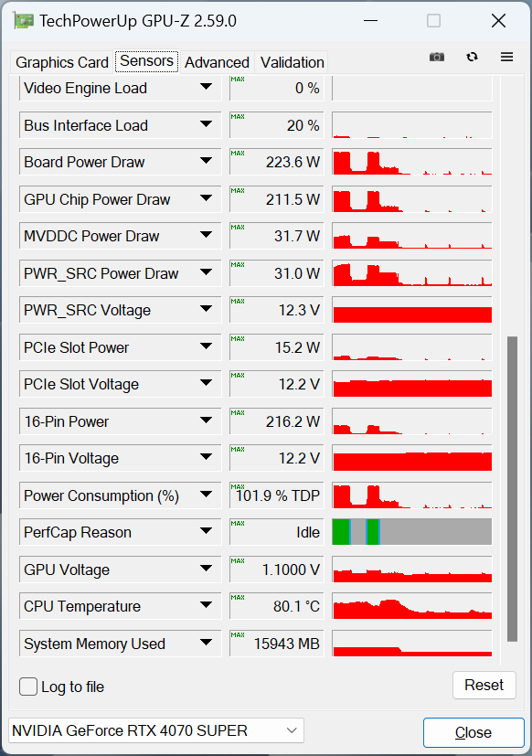The width and height of the screenshot is (532, 756).
Task: Enable the Log to file checkbox
Action: [x=28, y=687]
